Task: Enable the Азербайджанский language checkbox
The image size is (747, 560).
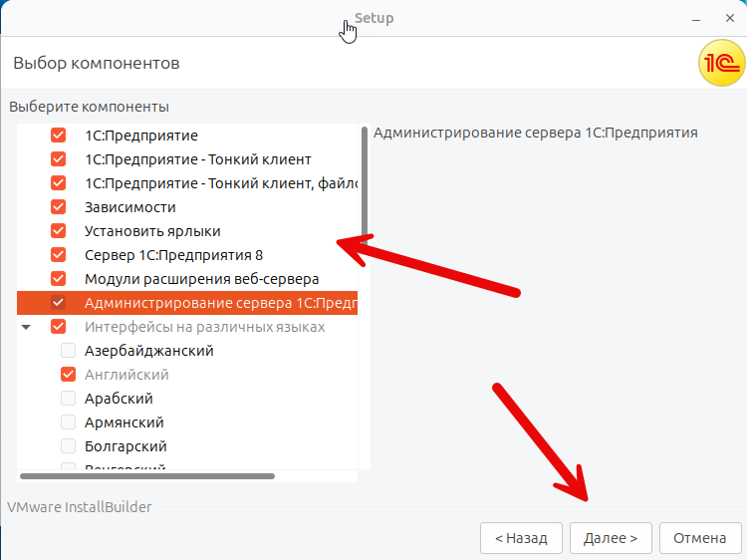Action: (69, 351)
